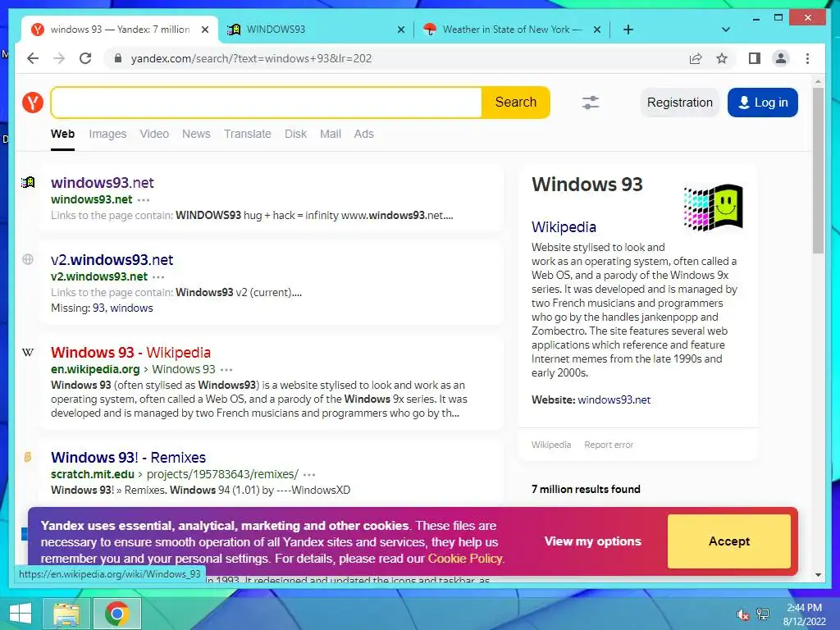Screen dimensions: 840x630
Task: Reload the page with the refresh icon
Action: click(x=85, y=58)
